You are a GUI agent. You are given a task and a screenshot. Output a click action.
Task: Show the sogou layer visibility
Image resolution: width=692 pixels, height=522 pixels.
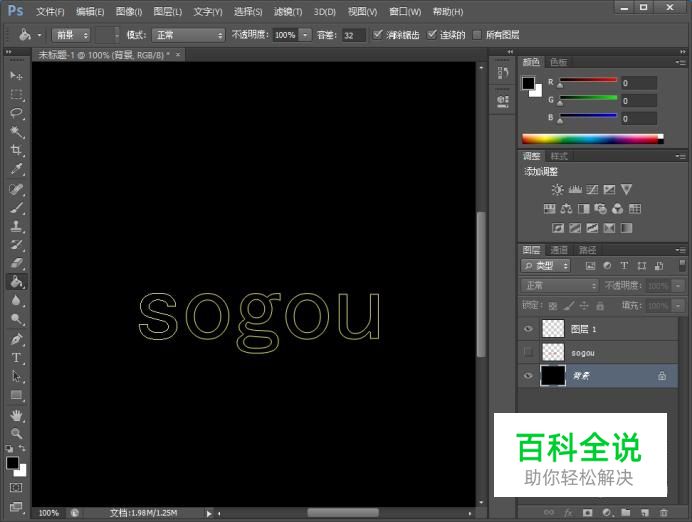click(x=528, y=352)
